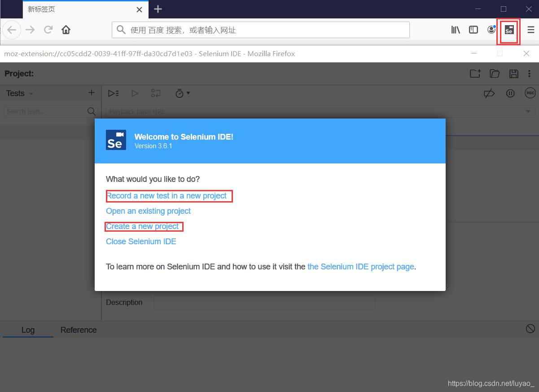Click the Selenium IDE extension icon in Firefox toolbar
Viewport: 539px width, 392px height.
point(508,30)
